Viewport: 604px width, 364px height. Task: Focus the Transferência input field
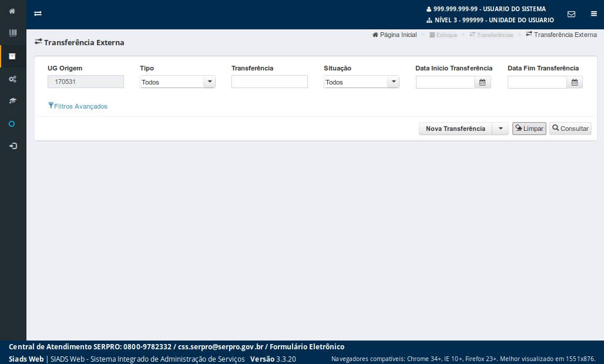coord(270,82)
